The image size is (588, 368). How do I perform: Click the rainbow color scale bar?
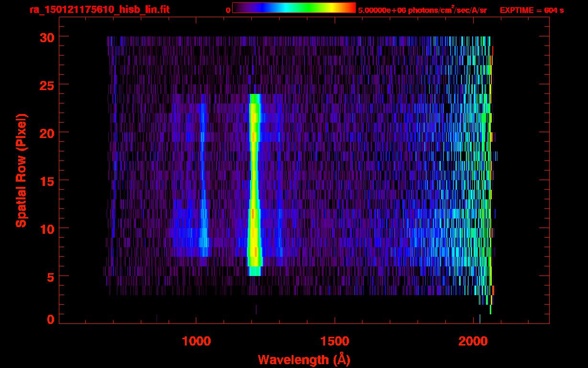tap(294, 8)
